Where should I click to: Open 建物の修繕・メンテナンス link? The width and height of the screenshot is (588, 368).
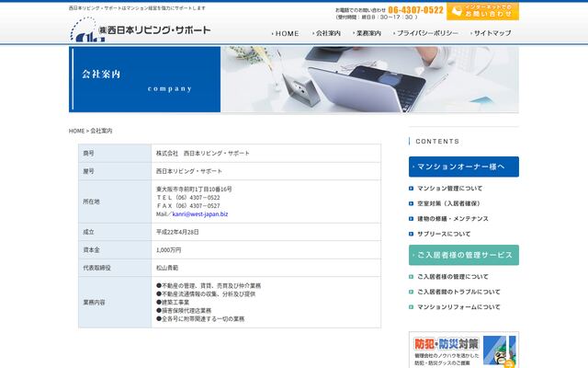click(x=453, y=219)
